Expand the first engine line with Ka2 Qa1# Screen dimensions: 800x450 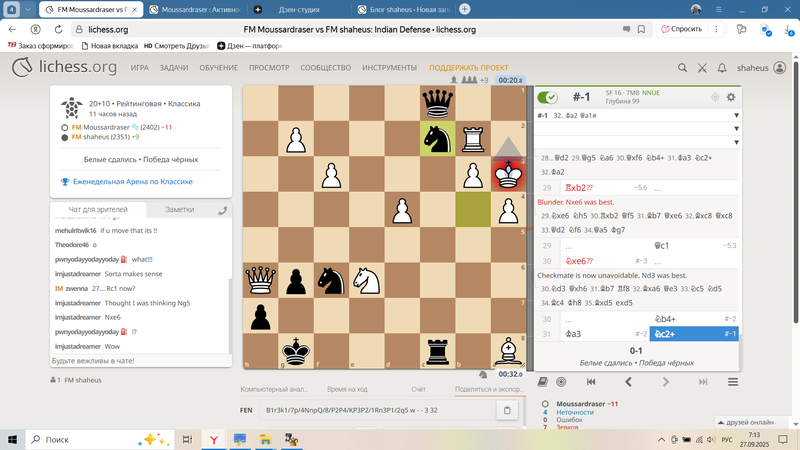tap(736, 115)
